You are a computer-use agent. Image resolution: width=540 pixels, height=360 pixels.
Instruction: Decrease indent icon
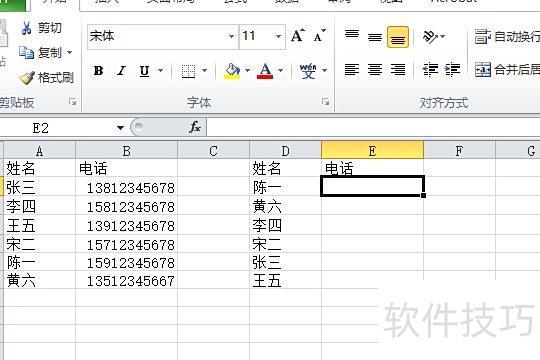click(430, 70)
